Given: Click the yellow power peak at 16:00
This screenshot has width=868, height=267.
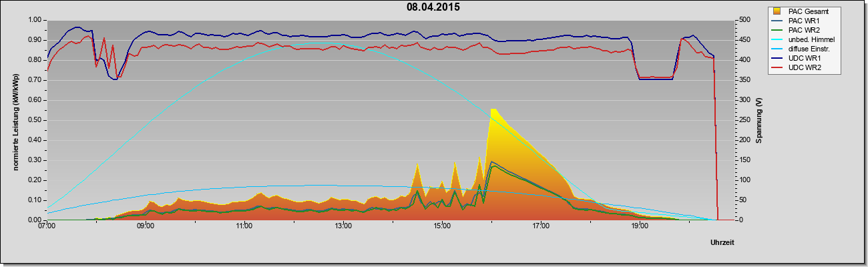Looking at the screenshot, I should (493, 110).
